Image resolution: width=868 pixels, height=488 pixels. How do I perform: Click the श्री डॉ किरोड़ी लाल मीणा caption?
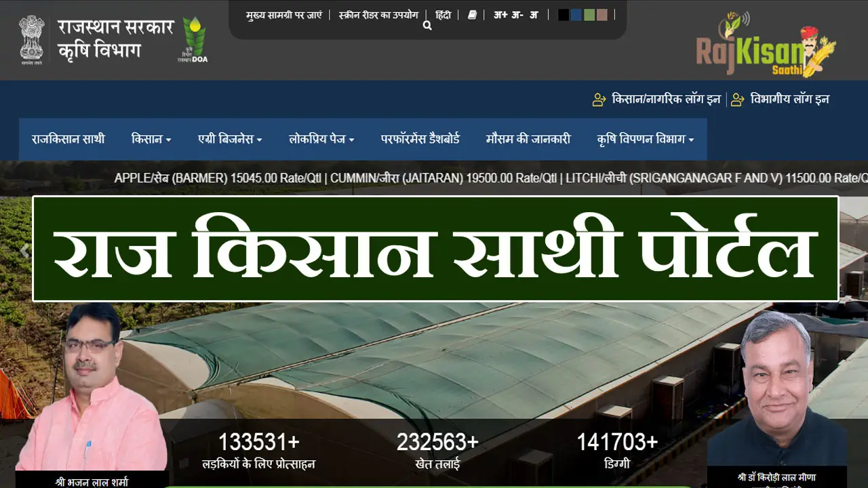coord(777,477)
